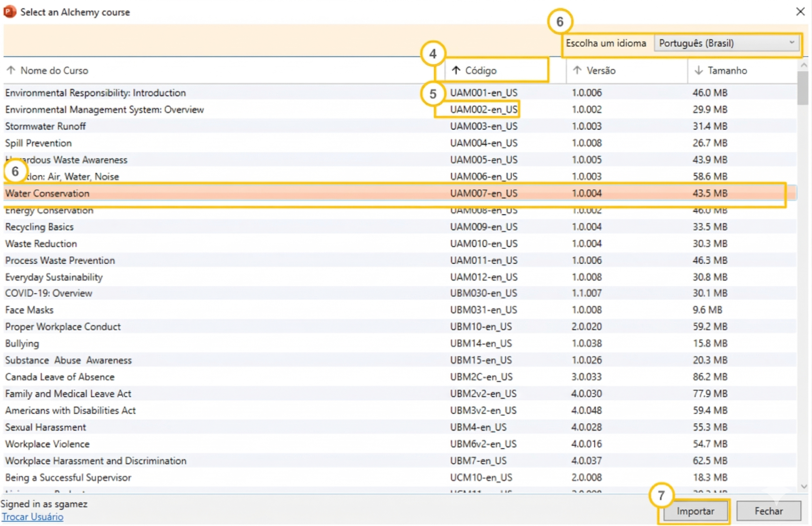This screenshot has height=526, width=812.
Task: Click the Trocar Usuário link
Action: 32,517
